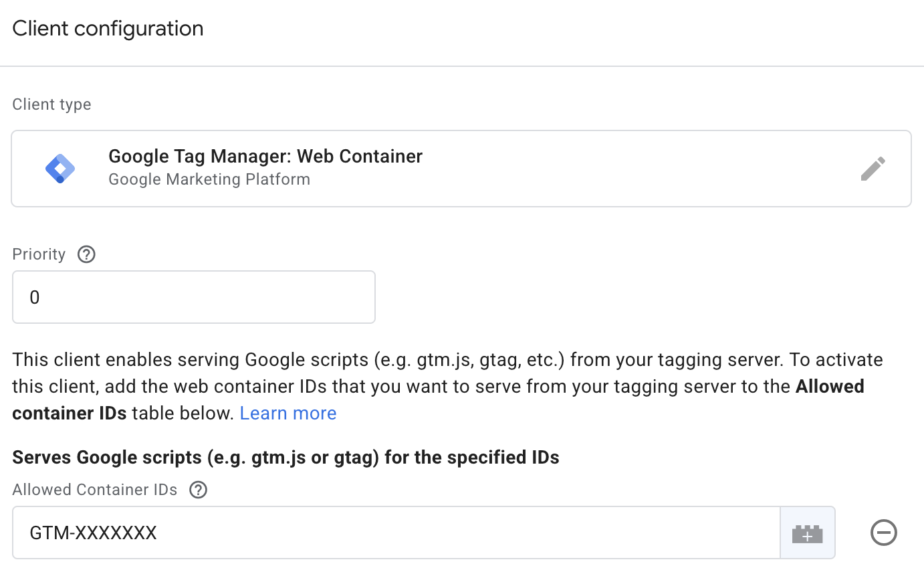This screenshot has width=924, height=574.
Task: Click the insert variable brick icon
Action: 808,533
